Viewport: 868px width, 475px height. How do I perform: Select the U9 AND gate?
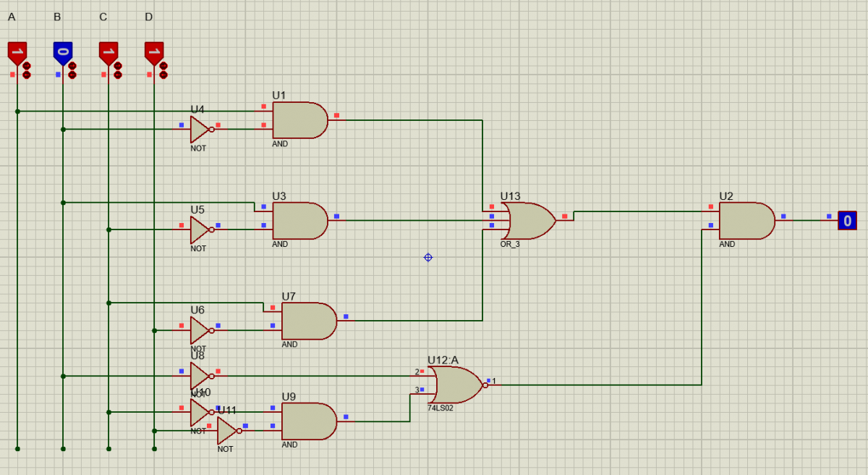[x=308, y=421]
